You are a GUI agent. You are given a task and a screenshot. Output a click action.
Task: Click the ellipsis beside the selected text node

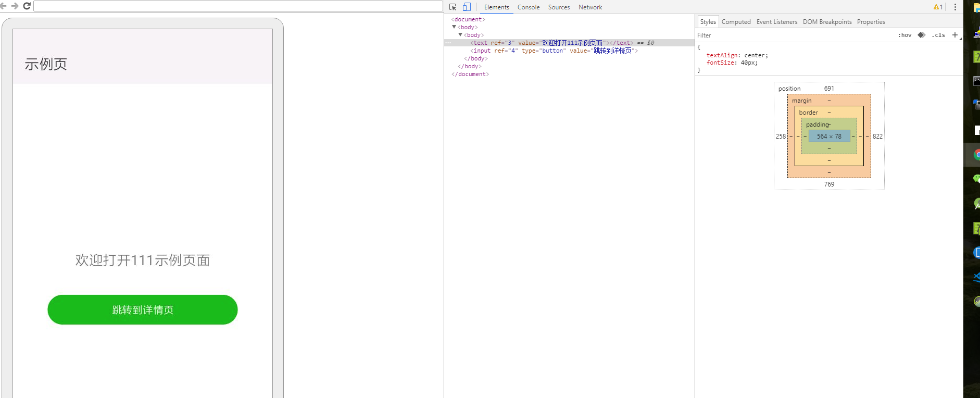click(448, 43)
